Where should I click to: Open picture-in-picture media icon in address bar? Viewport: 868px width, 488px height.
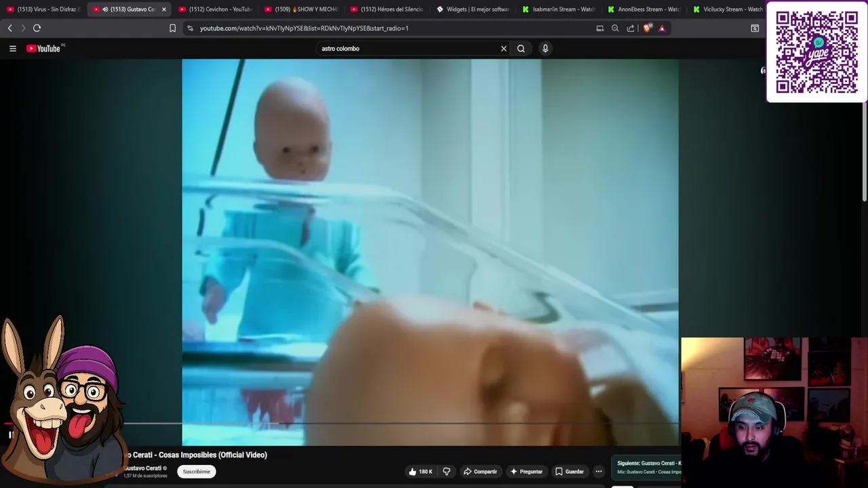coord(600,28)
